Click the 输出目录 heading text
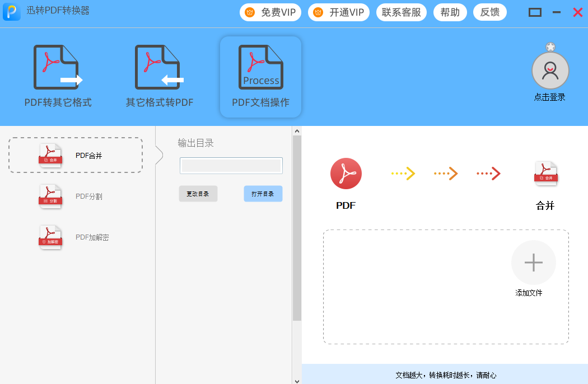The height and width of the screenshot is (384, 588). [x=196, y=143]
